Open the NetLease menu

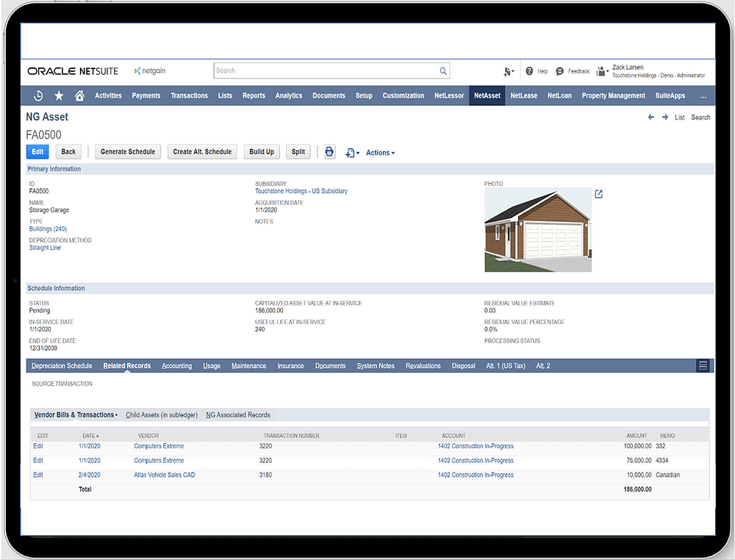coord(523,96)
